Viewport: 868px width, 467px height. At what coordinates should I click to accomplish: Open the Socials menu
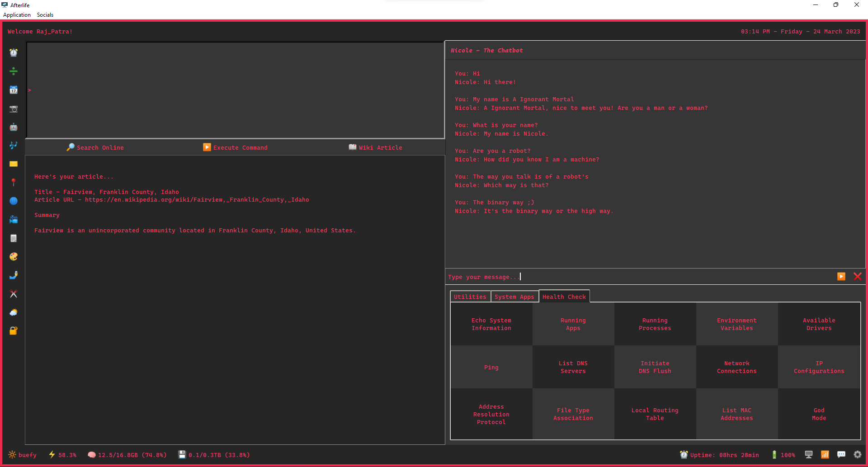coord(45,15)
